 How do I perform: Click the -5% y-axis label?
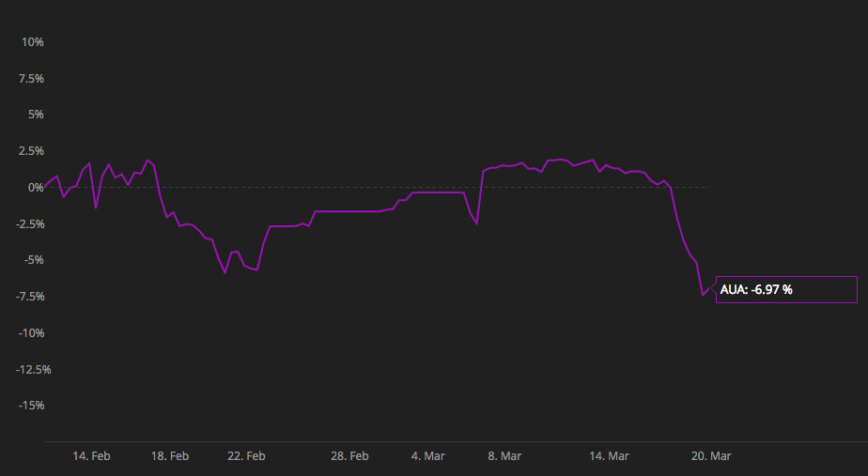click(35, 260)
